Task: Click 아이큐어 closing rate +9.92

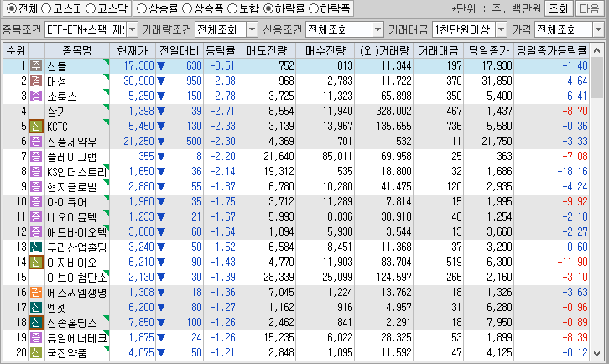Action: point(575,201)
